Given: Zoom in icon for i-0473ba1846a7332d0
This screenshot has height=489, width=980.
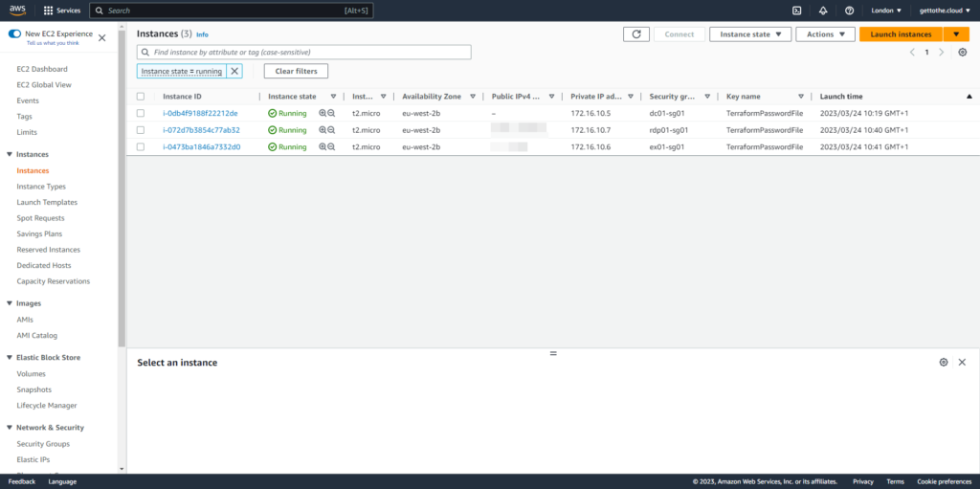Looking at the screenshot, I should 323,147.
